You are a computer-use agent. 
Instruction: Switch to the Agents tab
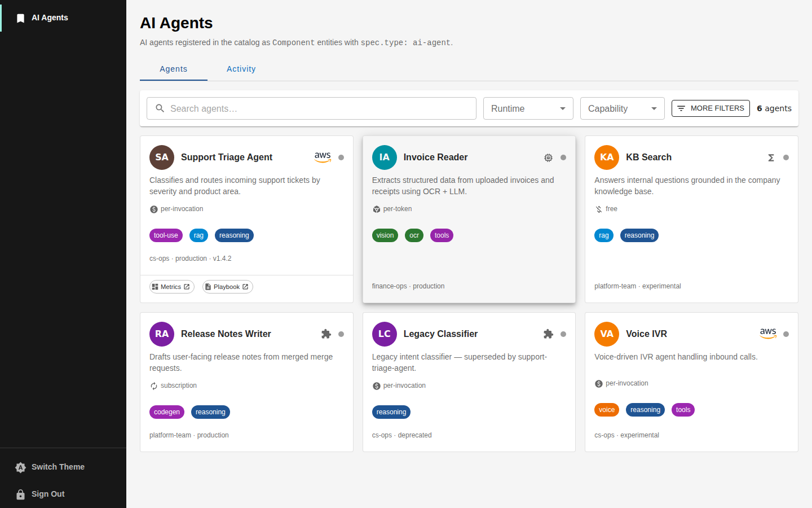pos(174,69)
